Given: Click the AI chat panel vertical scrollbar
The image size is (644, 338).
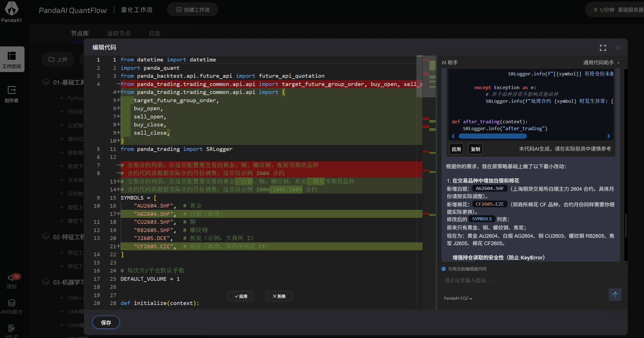Looking at the screenshot, I should pos(626,226).
